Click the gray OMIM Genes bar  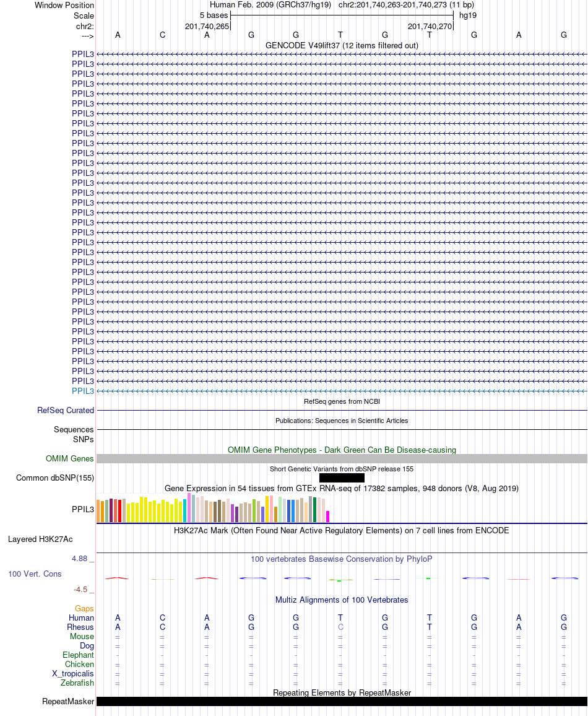tap(342, 459)
